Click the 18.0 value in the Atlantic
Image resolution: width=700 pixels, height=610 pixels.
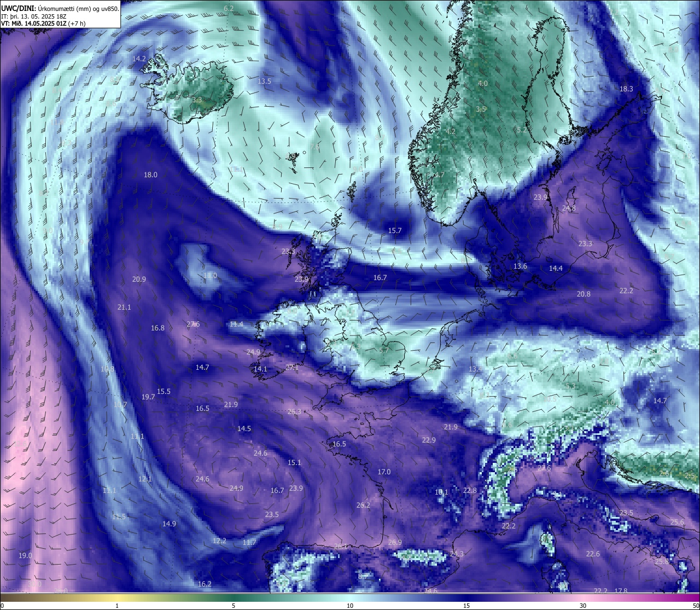pyautogui.click(x=150, y=175)
